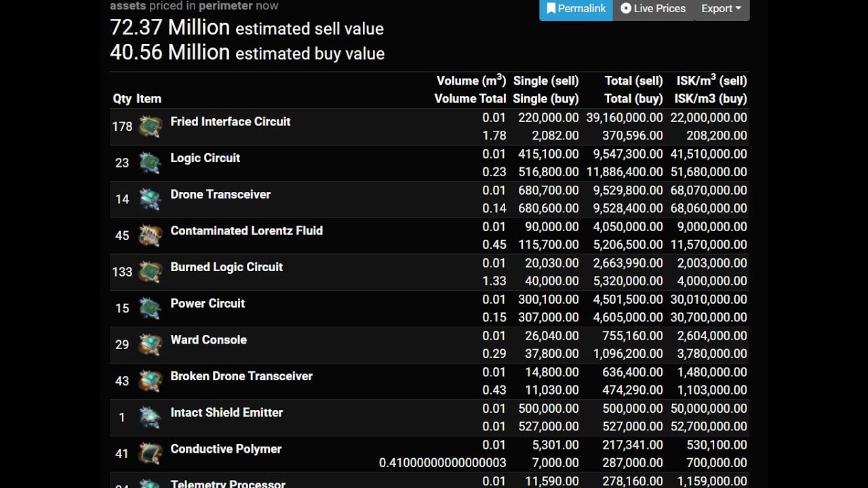Click the Logic Circuit item icon

(x=150, y=163)
